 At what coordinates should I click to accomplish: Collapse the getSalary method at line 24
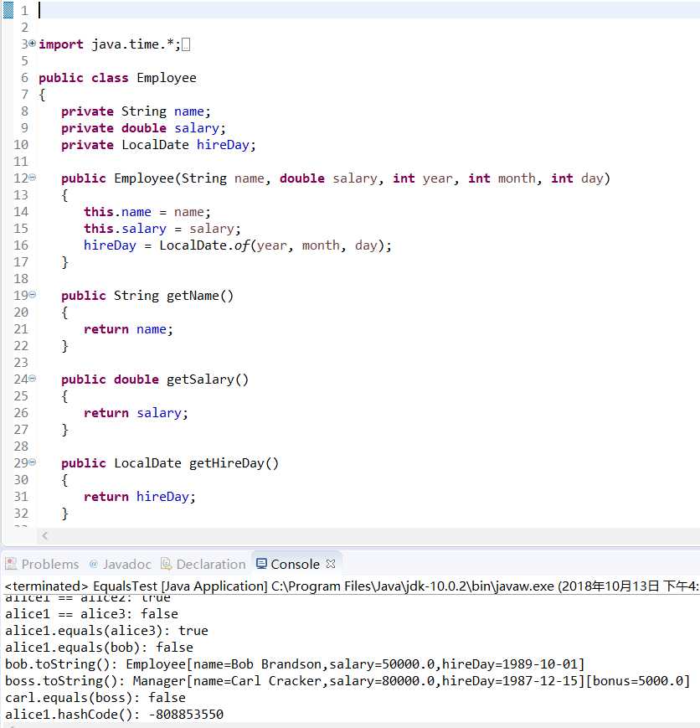33,379
